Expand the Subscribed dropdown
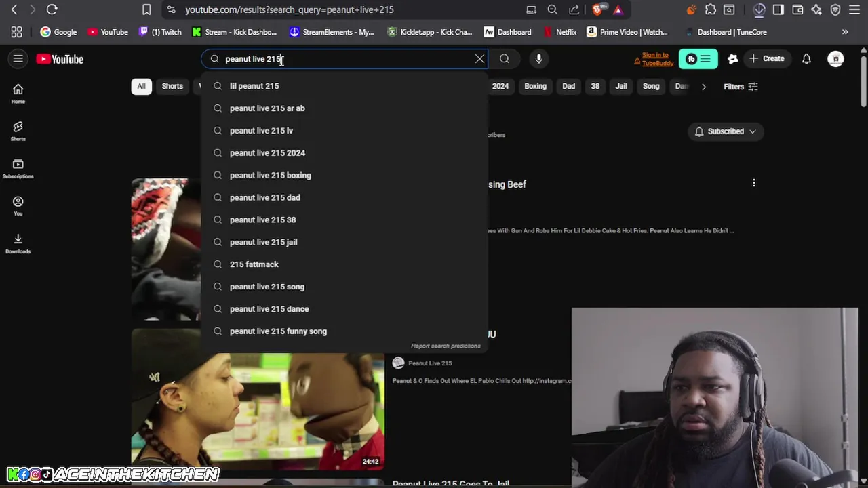Image resolution: width=868 pixels, height=488 pixels. (726, 131)
